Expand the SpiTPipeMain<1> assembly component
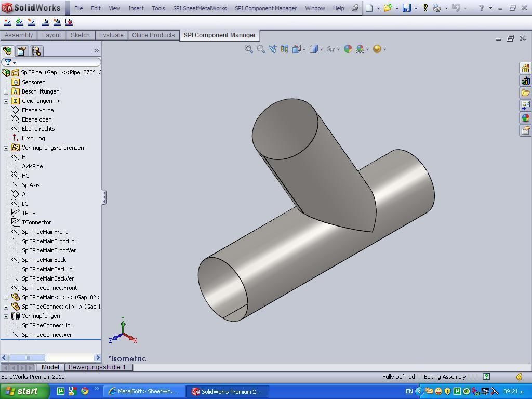 pyautogui.click(x=5, y=297)
